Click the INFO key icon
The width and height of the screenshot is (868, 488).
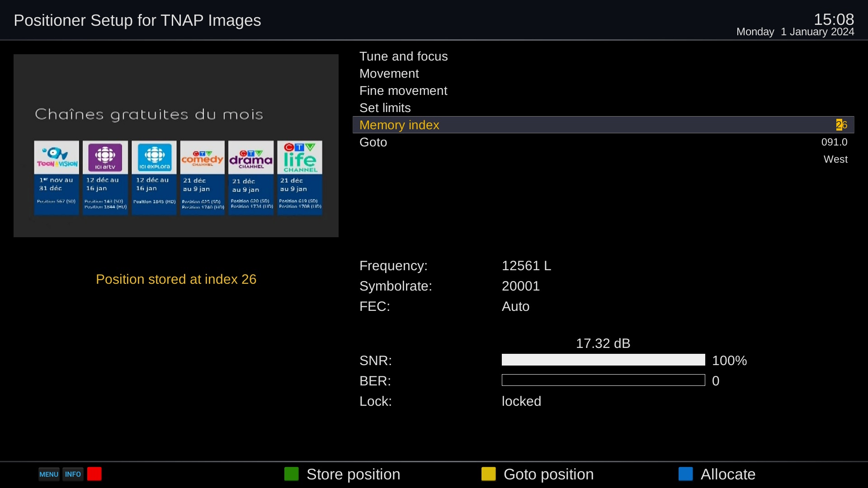click(73, 474)
